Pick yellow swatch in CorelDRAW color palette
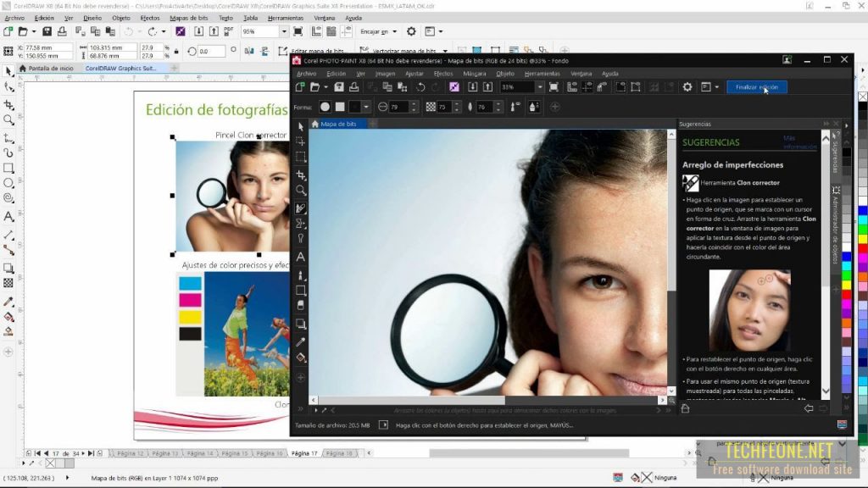 [x=863, y=239]
